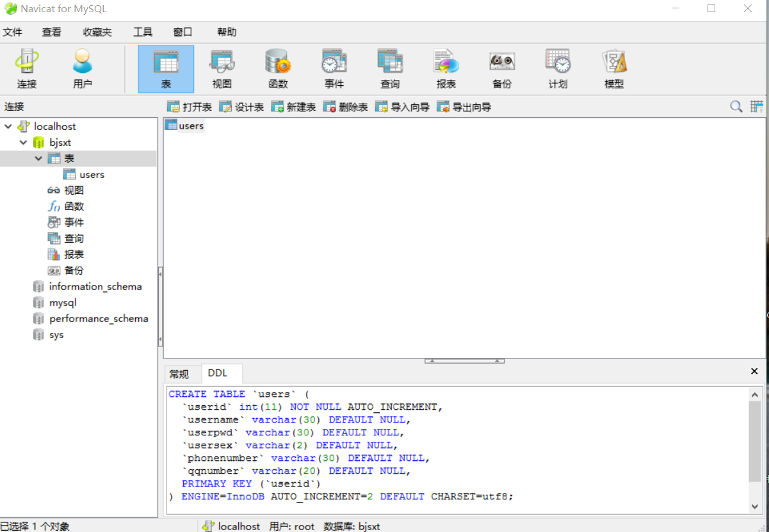
Task: Click 删除表 (Delete Table) button
Action: [x=345, y=107]
